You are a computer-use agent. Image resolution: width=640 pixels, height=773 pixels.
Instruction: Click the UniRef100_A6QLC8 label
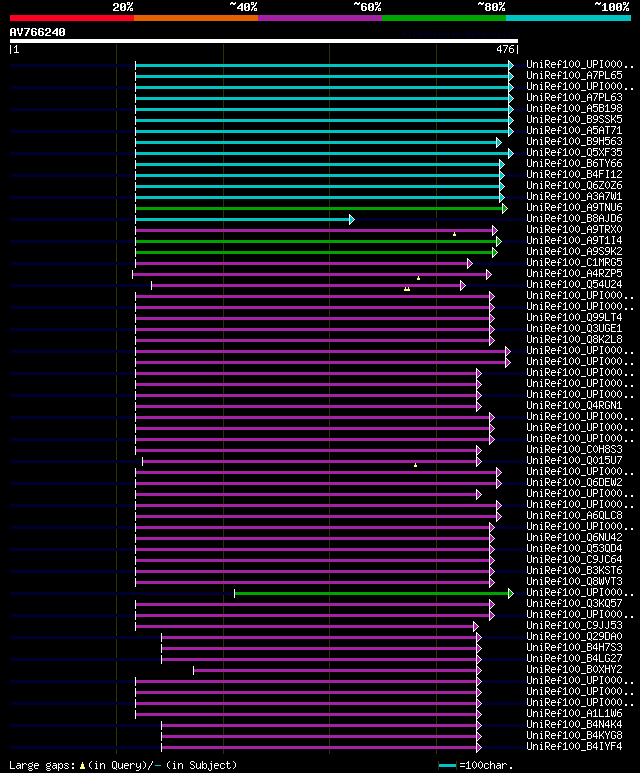click(x=574, y=516)
